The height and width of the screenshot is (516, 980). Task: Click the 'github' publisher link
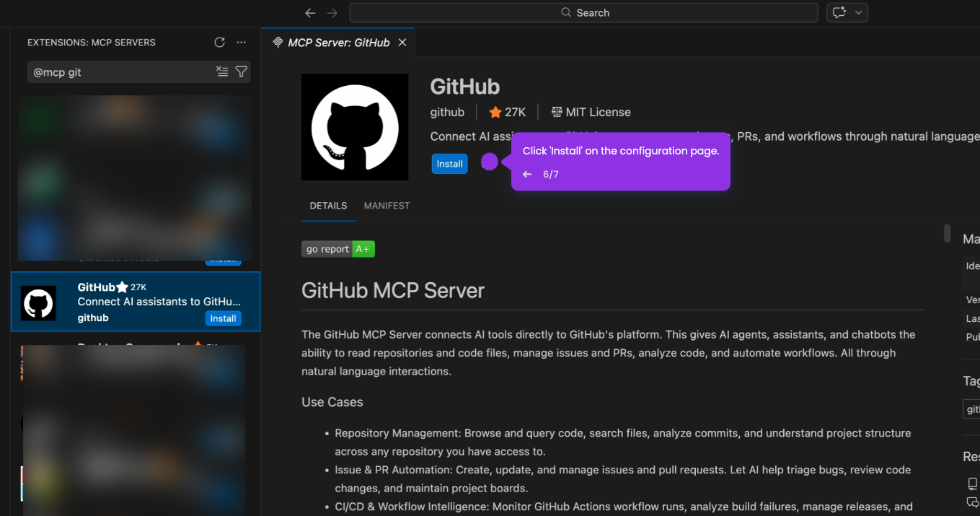tap(447, 112)
